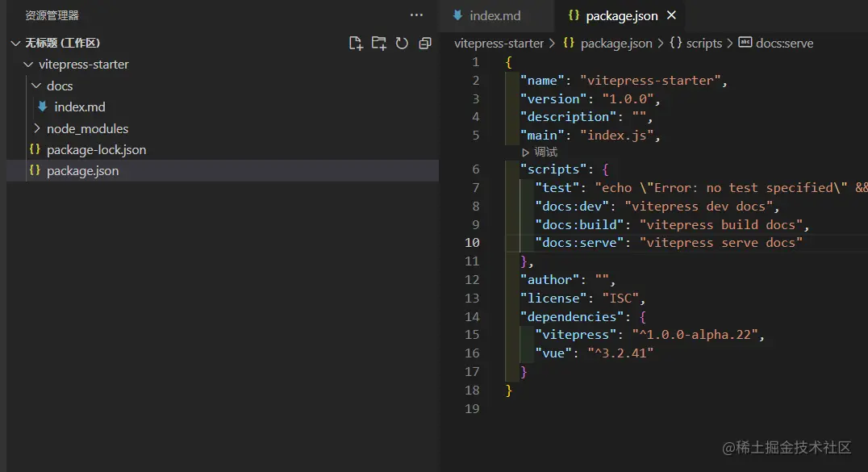This screenshot has width=868, height=472.
Task: Click the New Folder icon in explorer
Action: click(379, 44)
